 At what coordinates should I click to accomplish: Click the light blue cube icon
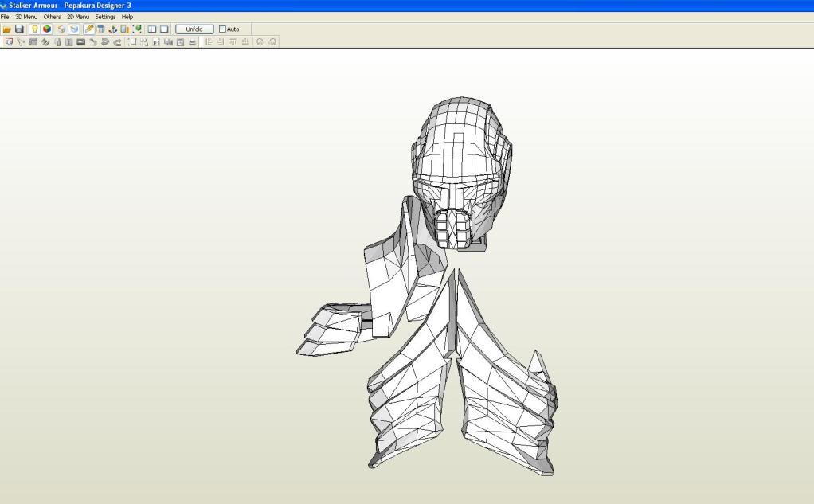click(x=74, y=29)
